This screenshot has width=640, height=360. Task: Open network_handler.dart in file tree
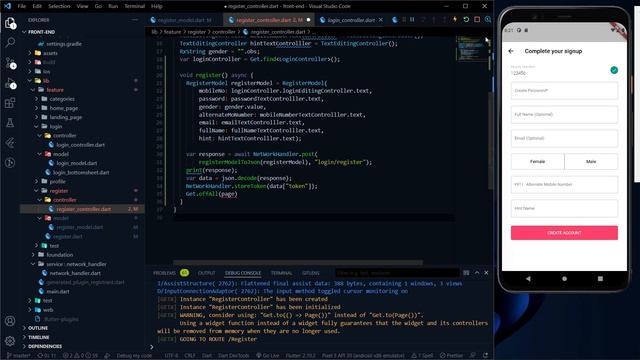(75, 273)
